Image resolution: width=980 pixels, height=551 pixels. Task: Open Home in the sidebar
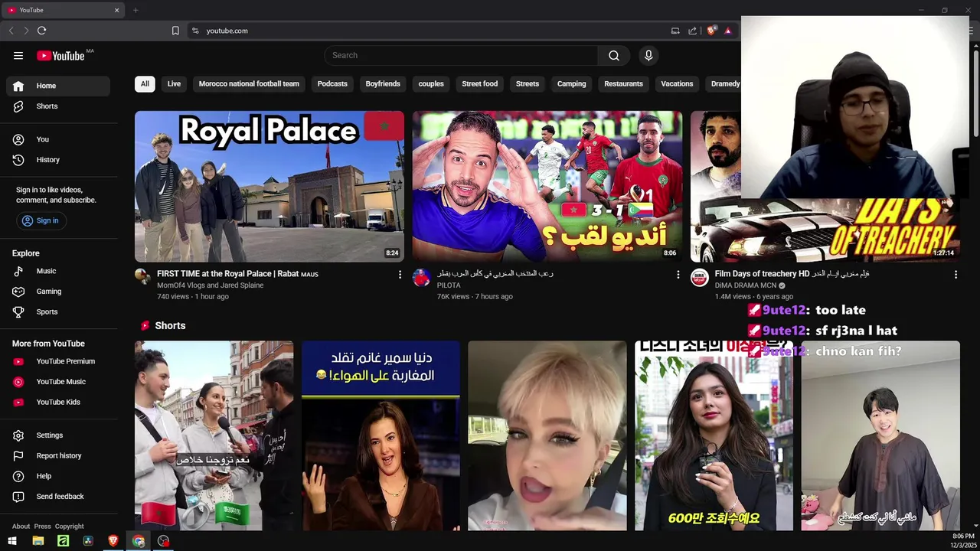point(58,86)
